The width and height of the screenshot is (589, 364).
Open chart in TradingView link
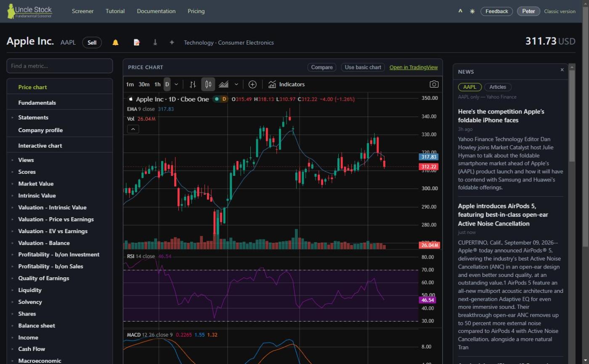414,67
